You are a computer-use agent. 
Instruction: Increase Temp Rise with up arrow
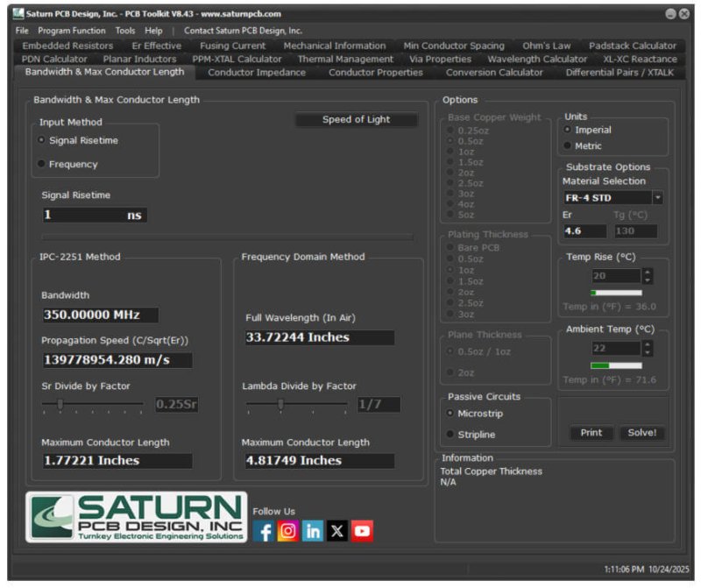[647, 272]
